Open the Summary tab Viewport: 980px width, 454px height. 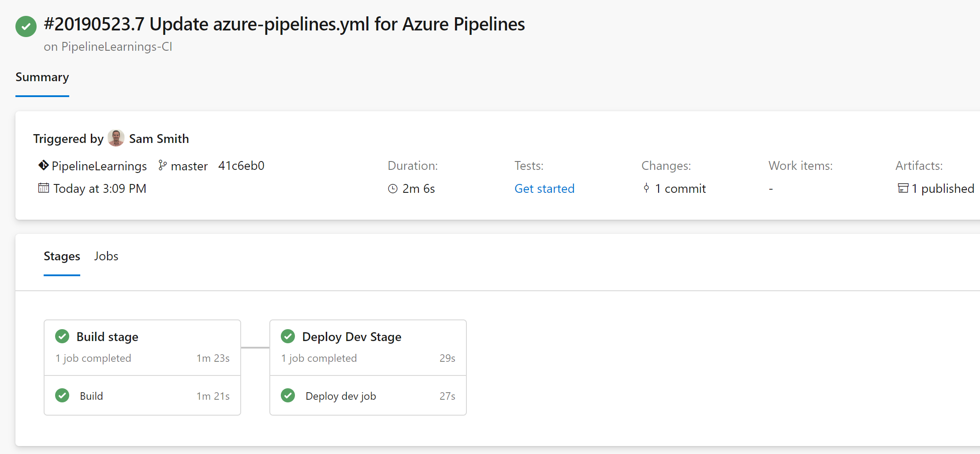[x=42, y=77]
